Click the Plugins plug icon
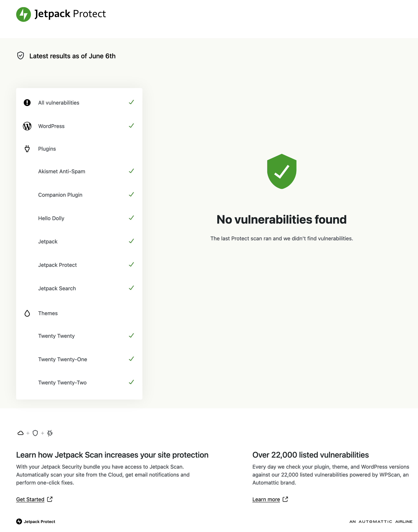The width and height of the screenshot is (418, 532). pos(27,149)
